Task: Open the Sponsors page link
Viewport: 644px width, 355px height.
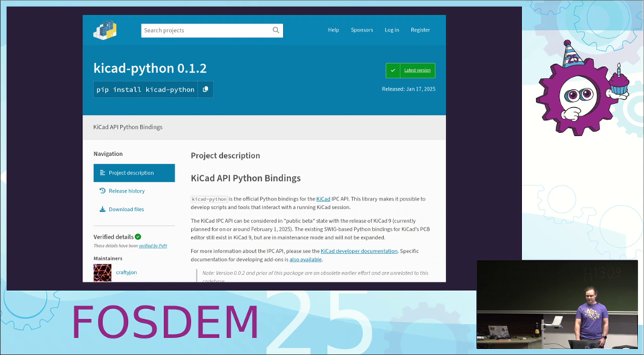Action: pyautogui.click(x=362, y=30)
